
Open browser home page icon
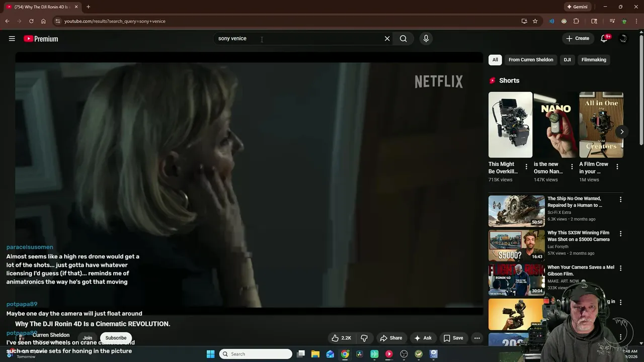[43, 21]
